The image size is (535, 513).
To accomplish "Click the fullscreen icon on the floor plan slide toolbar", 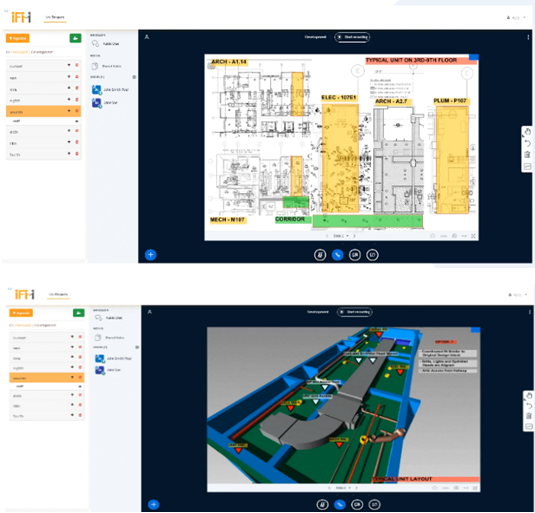I will 474,236.
